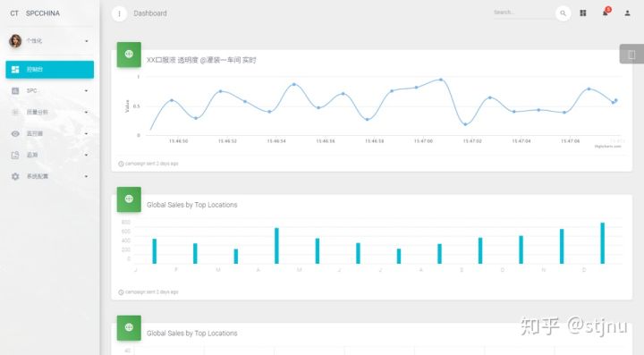Open the 系统配置 menu item

pyautogui.click(x=50, y=176)
